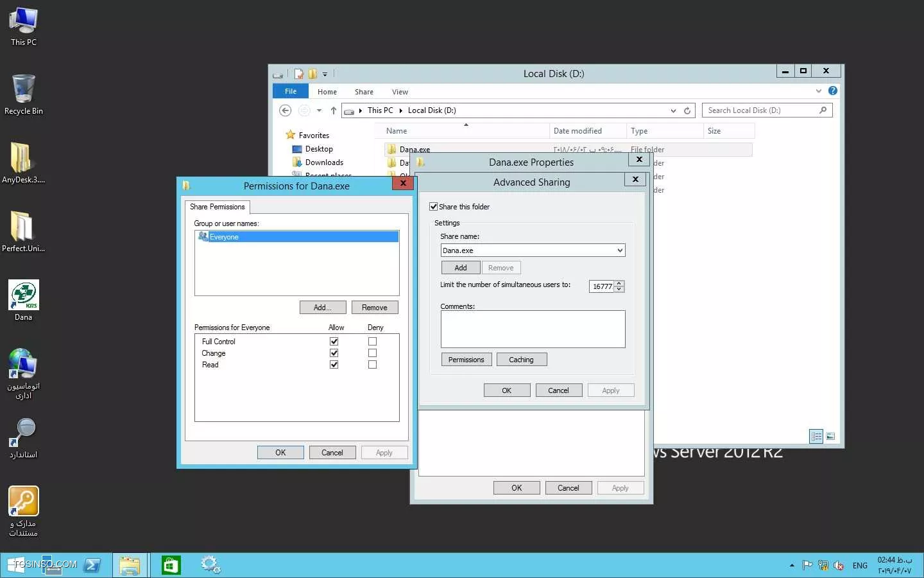Toggle Allow for Read permission
Image resolution: width=924 pixels, height=578 pixels.
click(334, 365)
